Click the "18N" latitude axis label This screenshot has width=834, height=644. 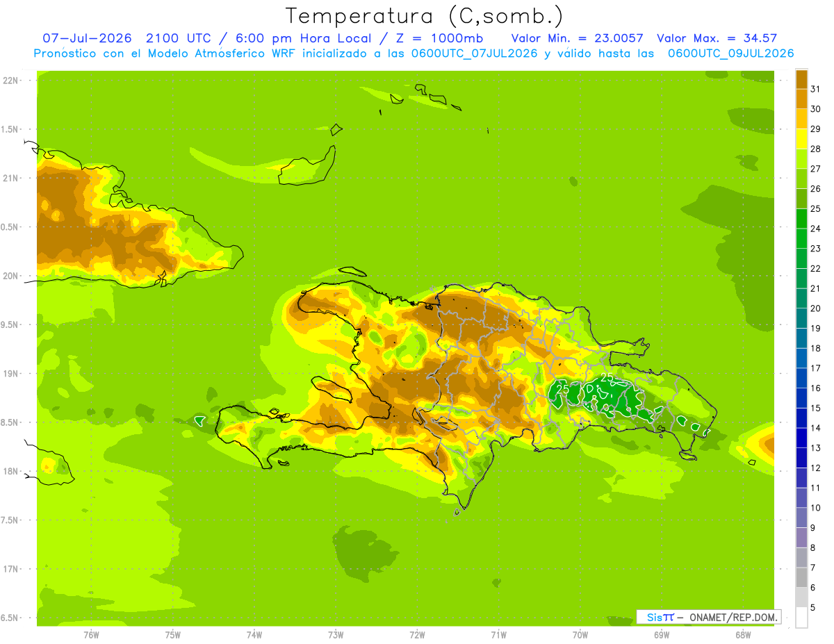click(12, 471)
